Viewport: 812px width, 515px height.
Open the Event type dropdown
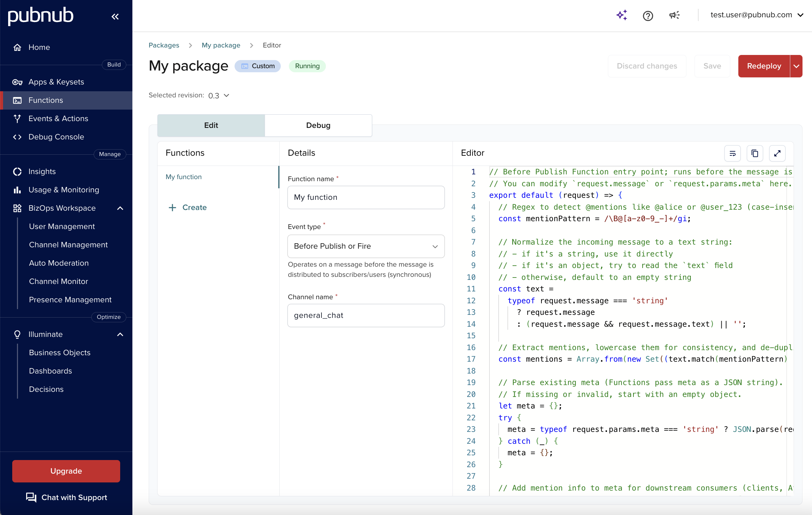click(366, 246)
